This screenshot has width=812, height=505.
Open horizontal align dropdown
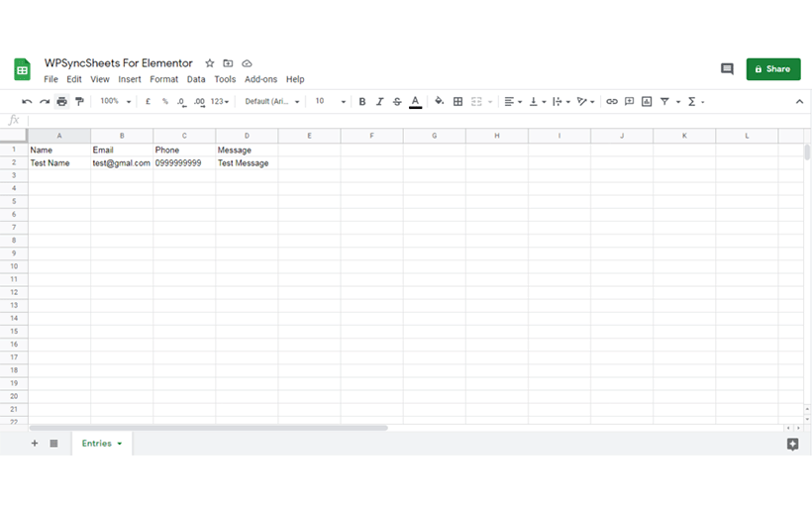513,102
